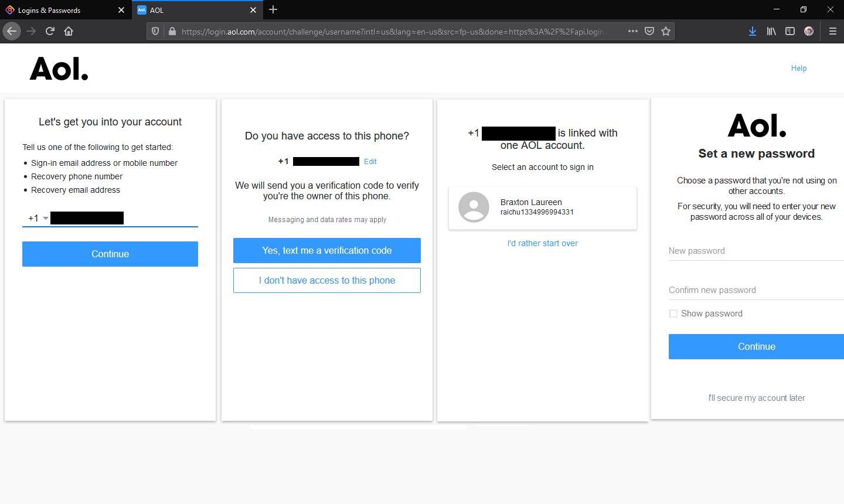Click the address bar URL
Image resolution: width=844 pixels, height=504 pixels.
pos(393,32)
